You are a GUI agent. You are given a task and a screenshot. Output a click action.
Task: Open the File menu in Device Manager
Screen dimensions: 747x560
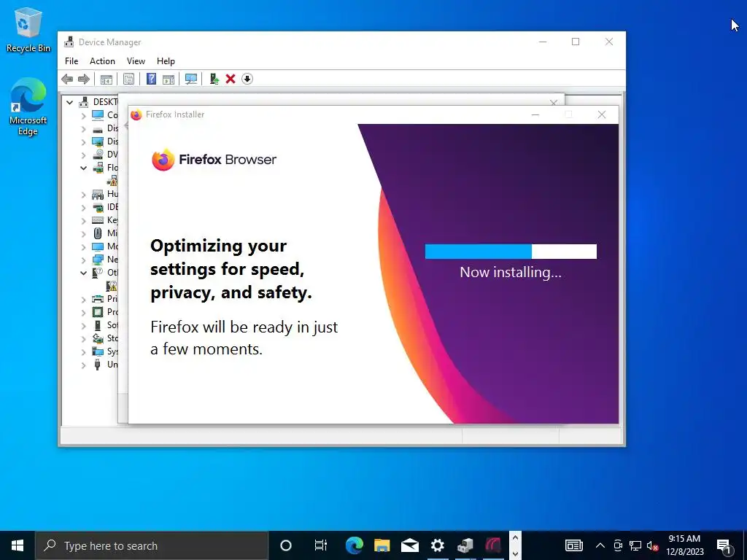(x=71, y=61)
